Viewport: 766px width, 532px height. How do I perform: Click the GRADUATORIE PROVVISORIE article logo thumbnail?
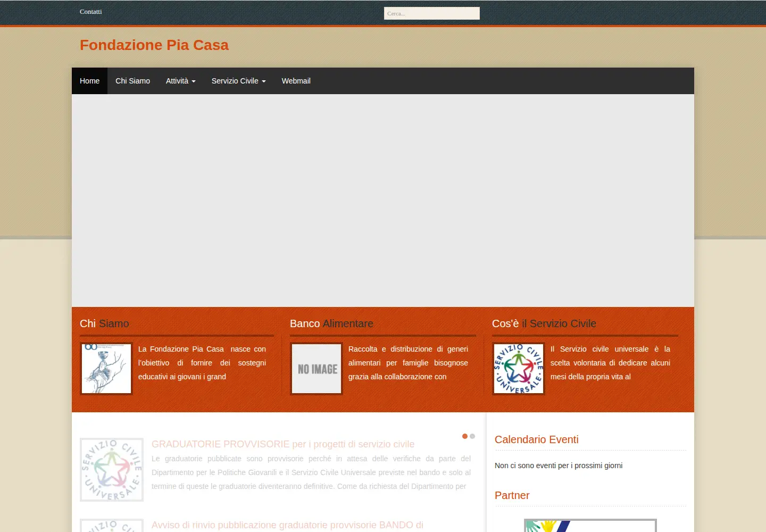click(x=112, y=470)
